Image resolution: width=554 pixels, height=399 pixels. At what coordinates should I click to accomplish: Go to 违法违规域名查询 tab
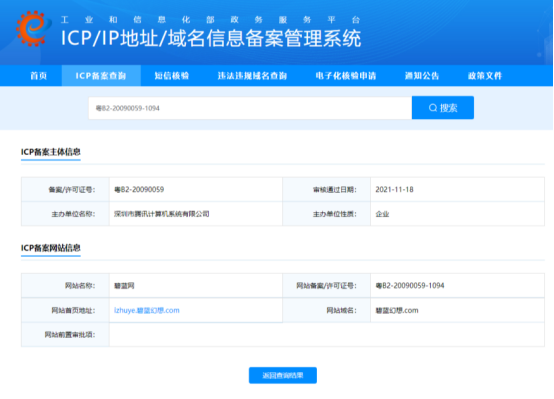coord(252,76)
